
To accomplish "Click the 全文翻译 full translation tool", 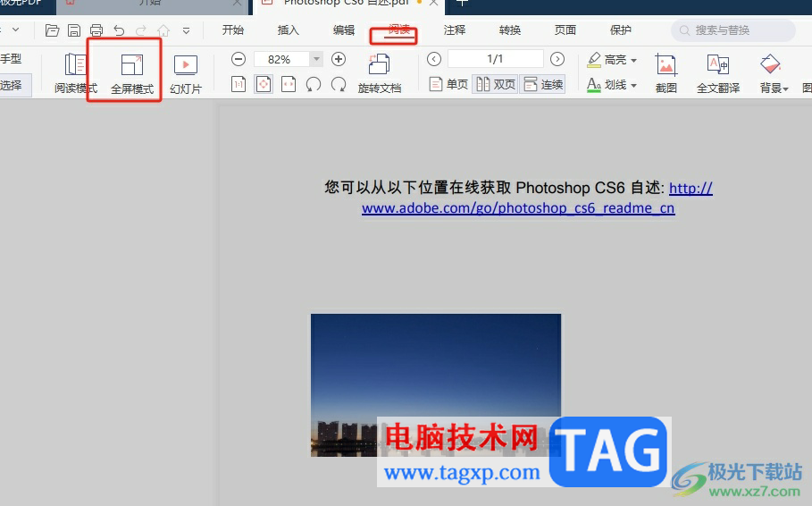I will pos(717,73).
